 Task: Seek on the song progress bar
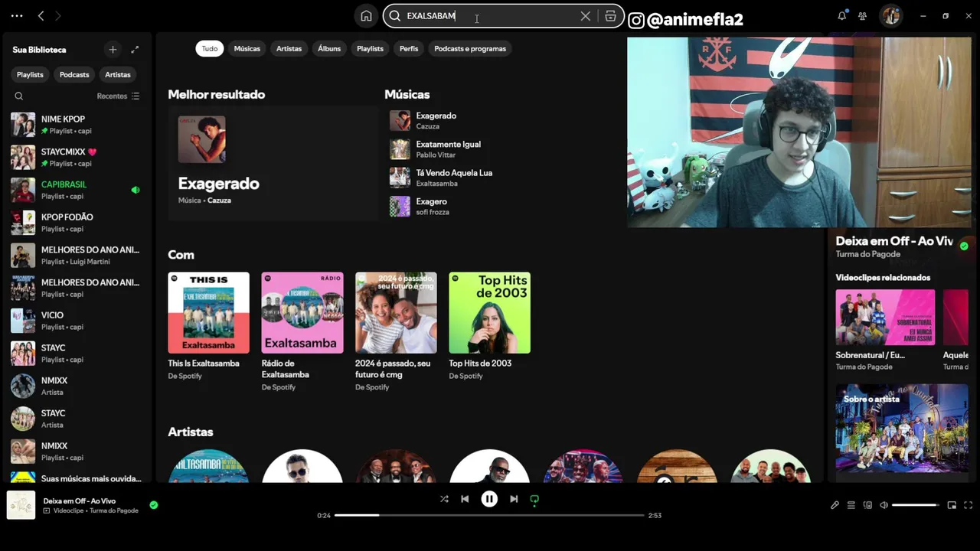[x=489, y=515]
